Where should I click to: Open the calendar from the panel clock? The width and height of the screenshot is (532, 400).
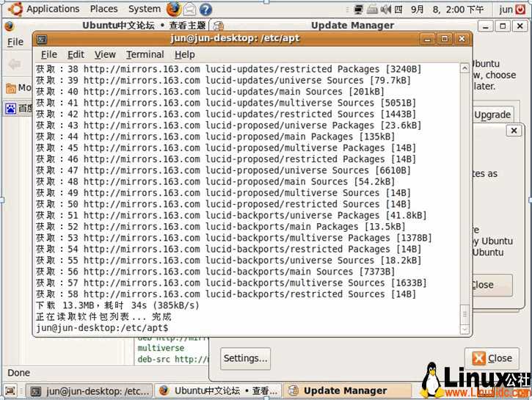point(447,10)
